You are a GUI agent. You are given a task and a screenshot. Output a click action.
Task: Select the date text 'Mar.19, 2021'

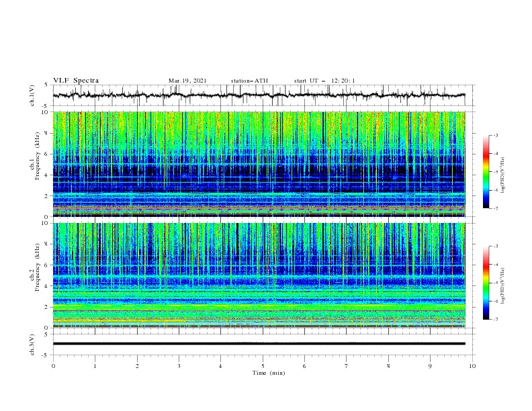[x=187, y=81]
